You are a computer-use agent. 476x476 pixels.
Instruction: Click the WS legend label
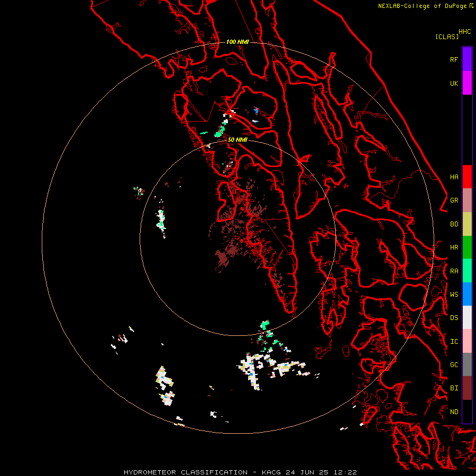point(454,294)
